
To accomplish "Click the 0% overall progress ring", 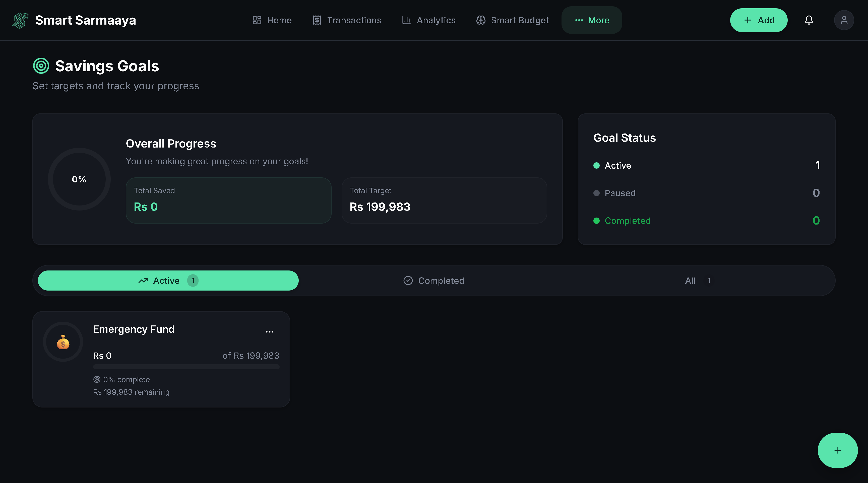I will tap(79, 179).
